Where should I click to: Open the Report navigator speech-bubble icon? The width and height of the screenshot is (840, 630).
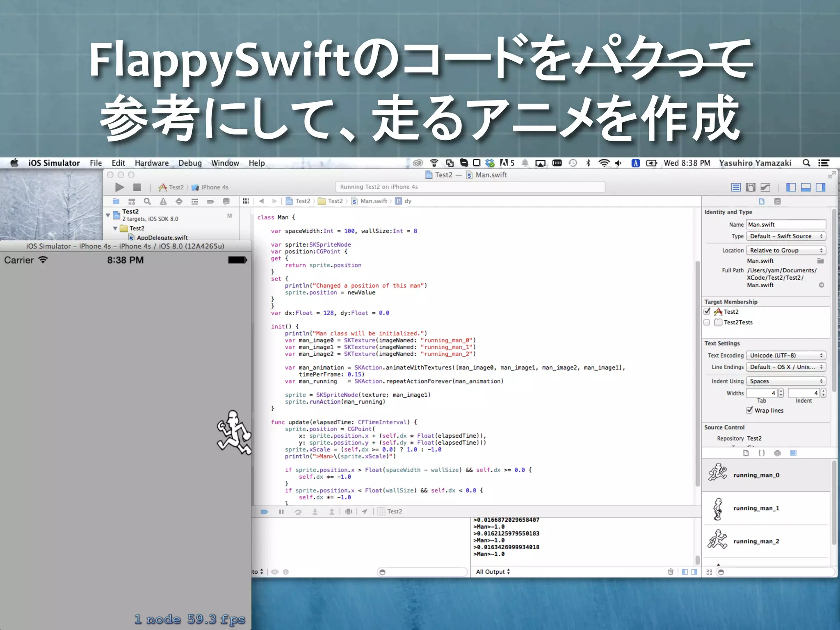coord(226,201)
